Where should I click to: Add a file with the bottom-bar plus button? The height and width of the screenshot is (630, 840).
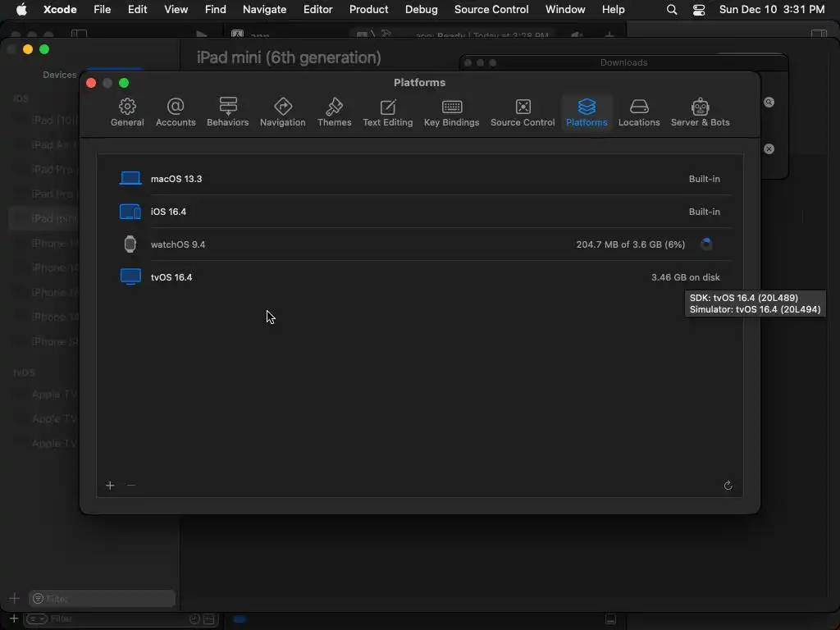coord(14,619)
